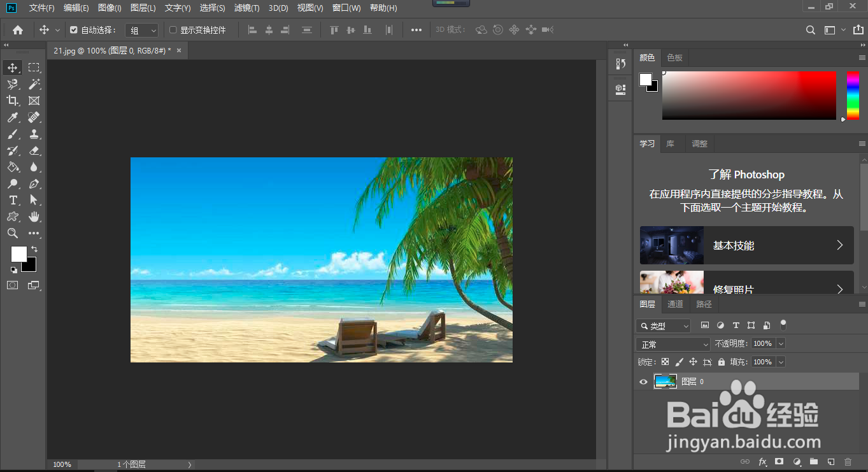Toggle the layer filter on/off switch

click(x=783, y=325)
